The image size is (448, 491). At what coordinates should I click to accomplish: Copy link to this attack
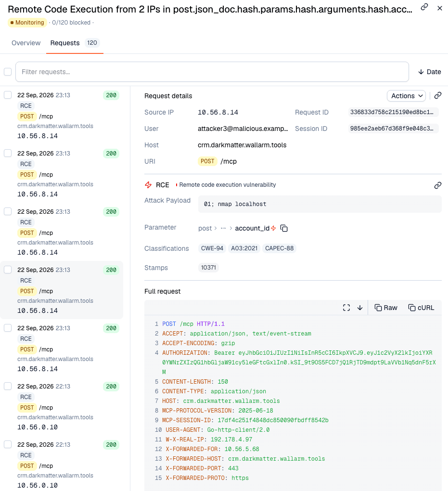point(424,7)
